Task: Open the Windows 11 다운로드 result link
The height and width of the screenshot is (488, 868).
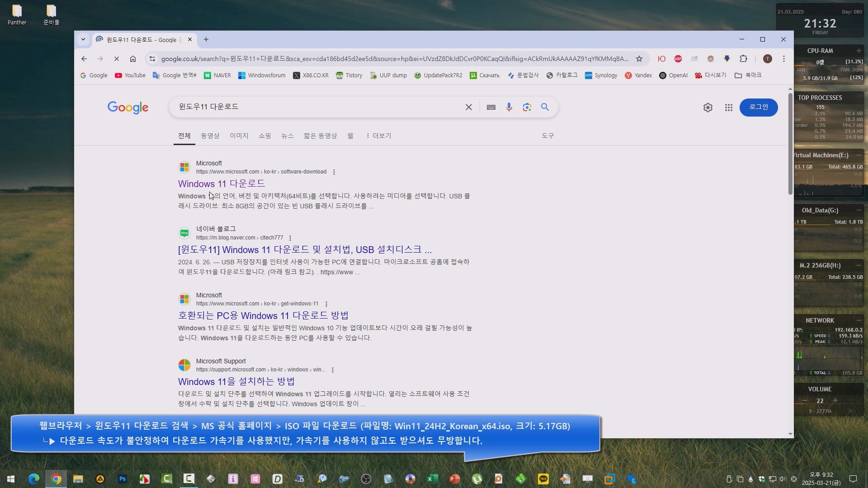Action: [x=221, y=183]
